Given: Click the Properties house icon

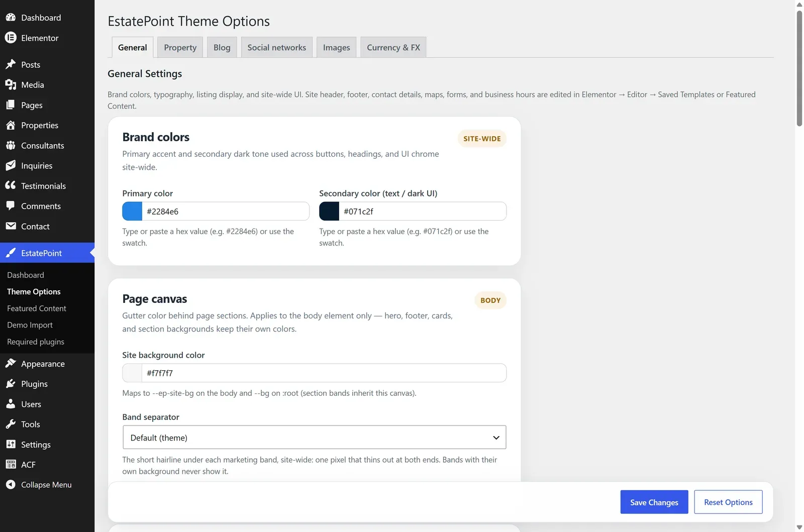Looking at the screenshot, I should tap(11, 125).
